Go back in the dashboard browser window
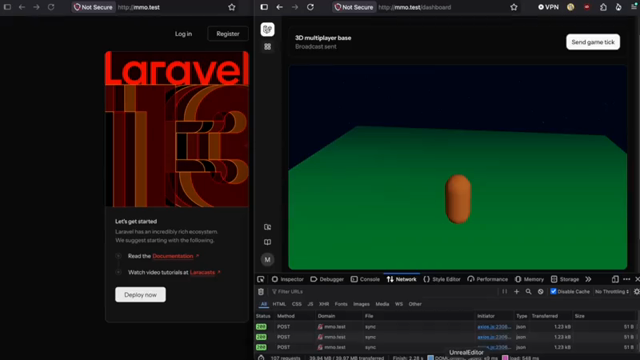 pos(280,7)
